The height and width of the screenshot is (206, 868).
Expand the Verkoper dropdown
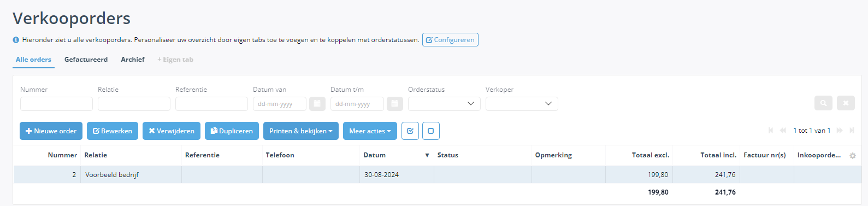click(522, 104)
